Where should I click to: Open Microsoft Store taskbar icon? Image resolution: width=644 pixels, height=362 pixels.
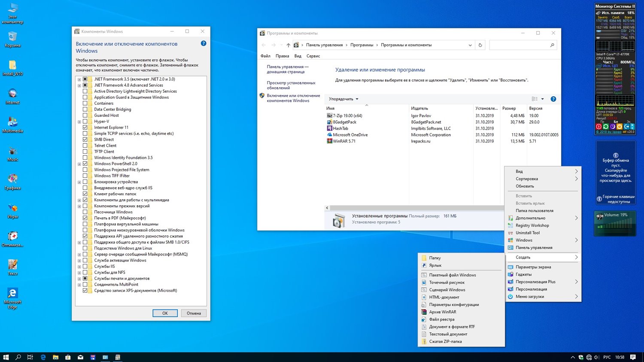(x=68, y=357)
